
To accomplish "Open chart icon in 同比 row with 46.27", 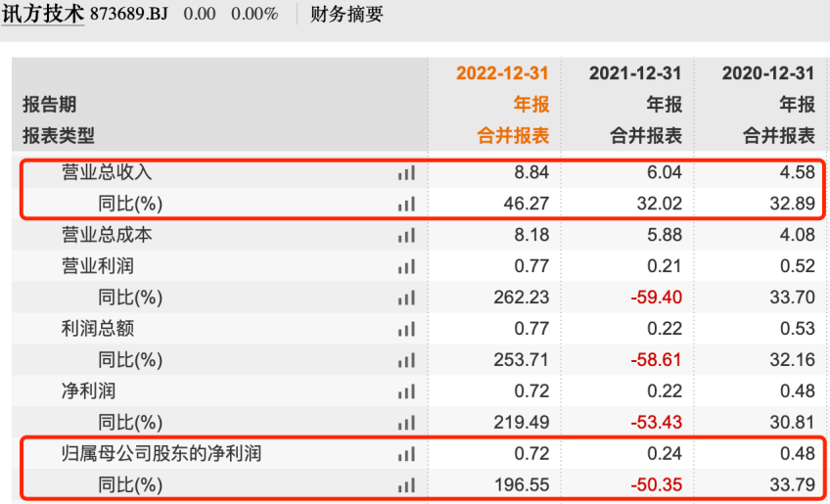I will pos(406,204).
